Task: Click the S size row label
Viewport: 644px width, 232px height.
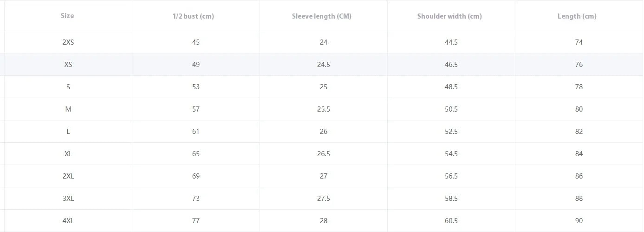Action: coord(68,87)
